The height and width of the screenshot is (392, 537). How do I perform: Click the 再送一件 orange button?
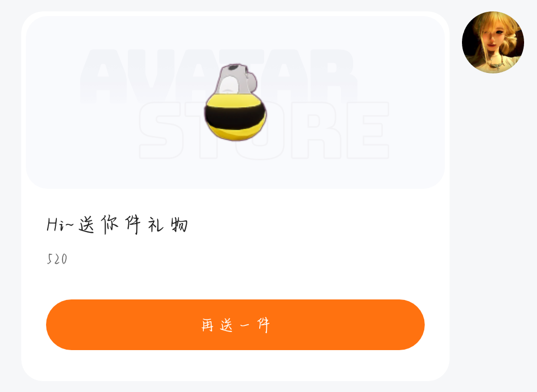[235, 325]
